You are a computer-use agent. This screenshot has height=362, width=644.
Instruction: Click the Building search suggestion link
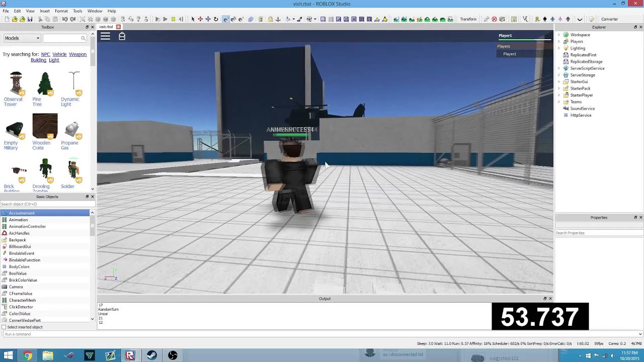point(38,60)
